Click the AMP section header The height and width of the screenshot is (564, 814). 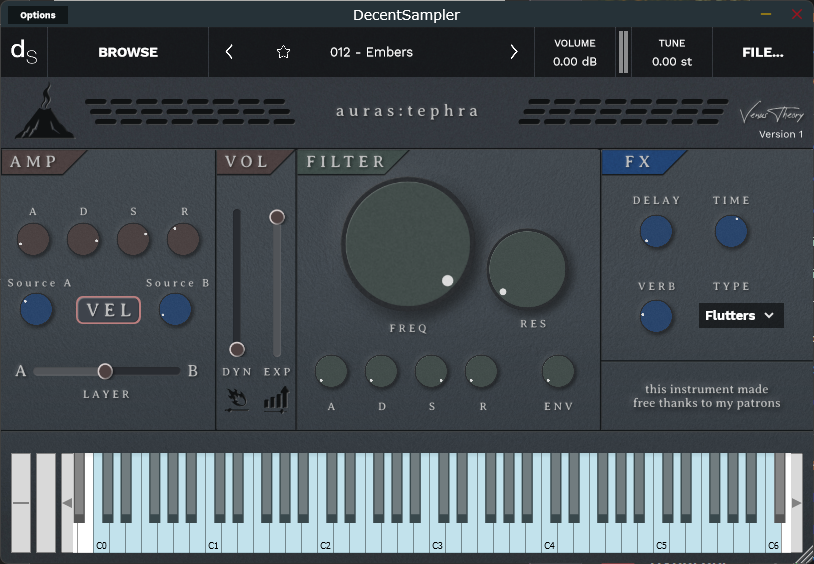[x=34, y=162]
